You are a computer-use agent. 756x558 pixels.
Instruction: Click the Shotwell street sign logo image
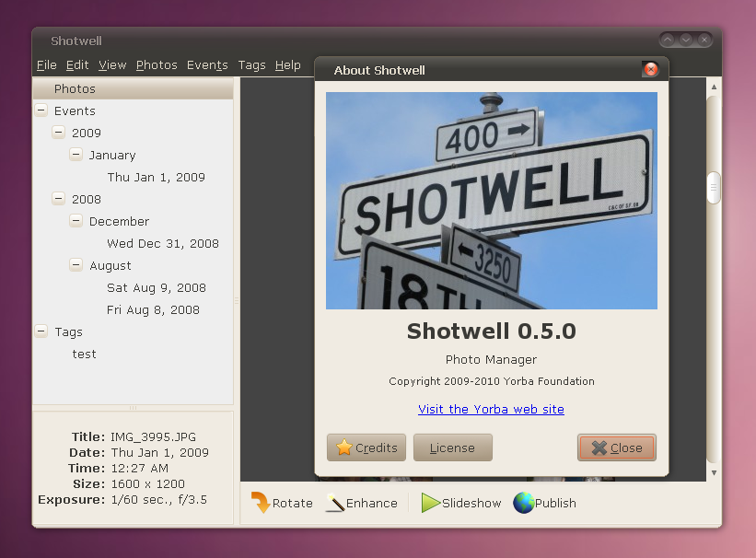492,201
